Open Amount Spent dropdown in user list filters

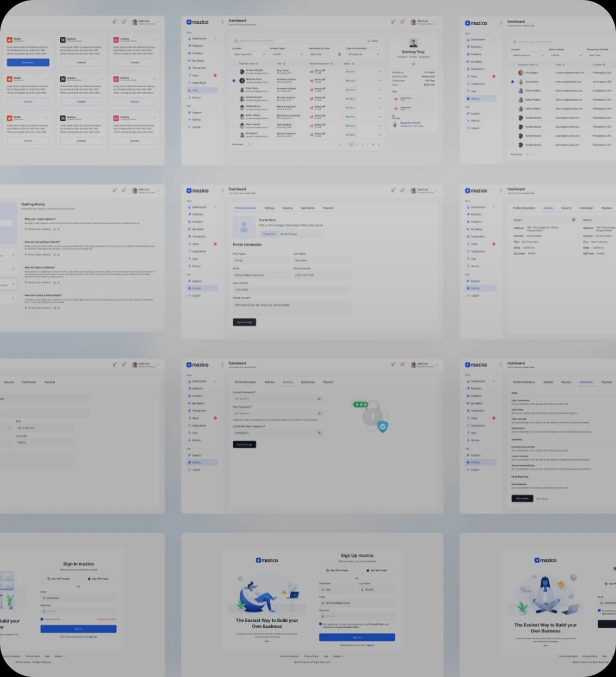coord(287,54)
